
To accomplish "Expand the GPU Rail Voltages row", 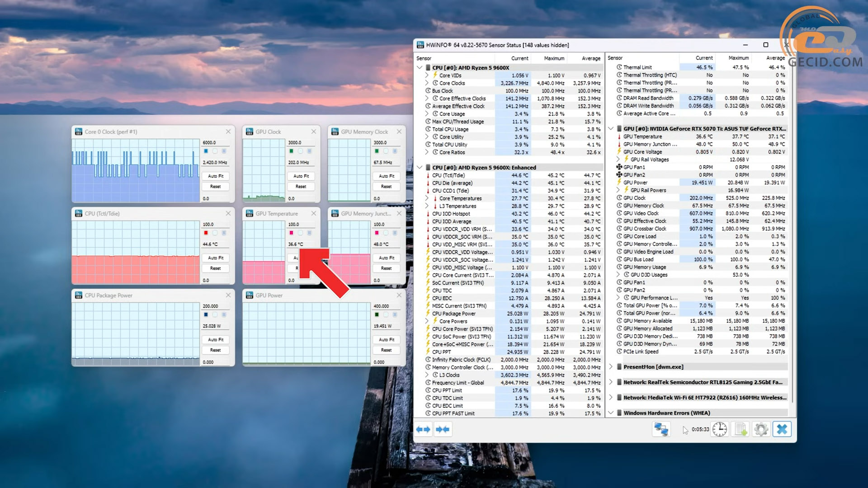I will (x=618, y=160).
